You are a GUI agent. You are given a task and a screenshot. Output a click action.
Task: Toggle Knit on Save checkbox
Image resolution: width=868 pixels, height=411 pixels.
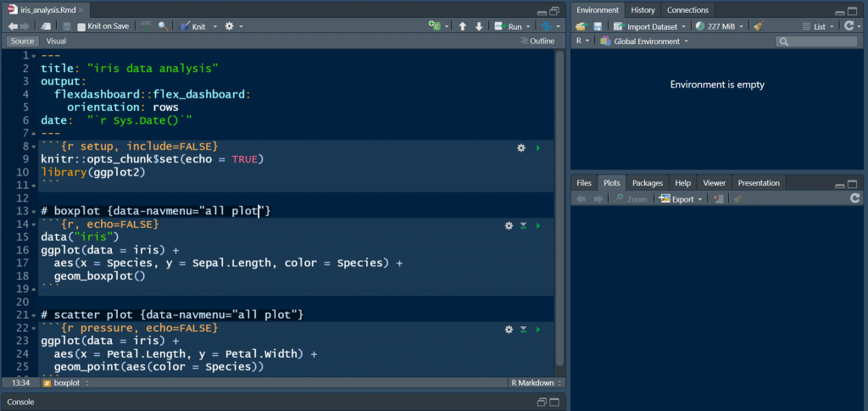pos(81,26)
